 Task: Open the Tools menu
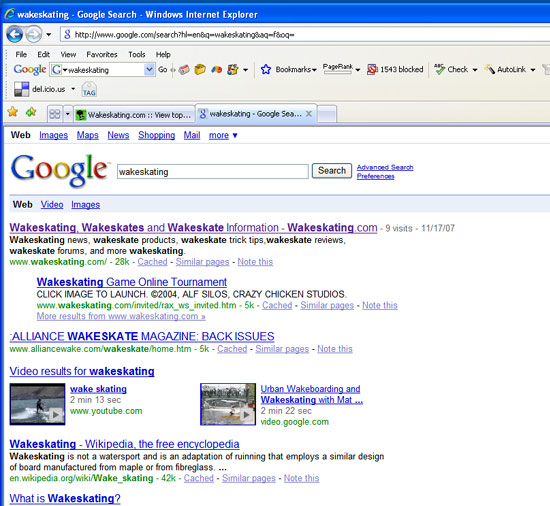(x=137, y=54)
